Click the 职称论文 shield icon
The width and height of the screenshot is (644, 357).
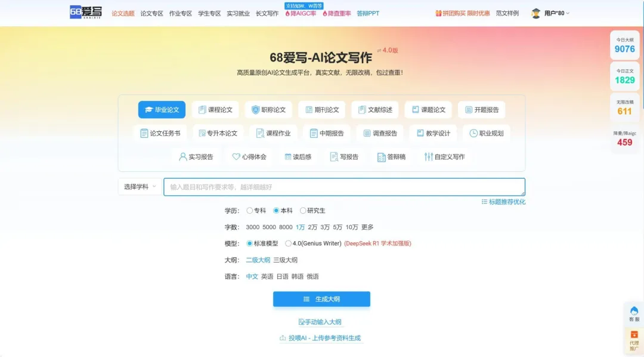[255, 110]
